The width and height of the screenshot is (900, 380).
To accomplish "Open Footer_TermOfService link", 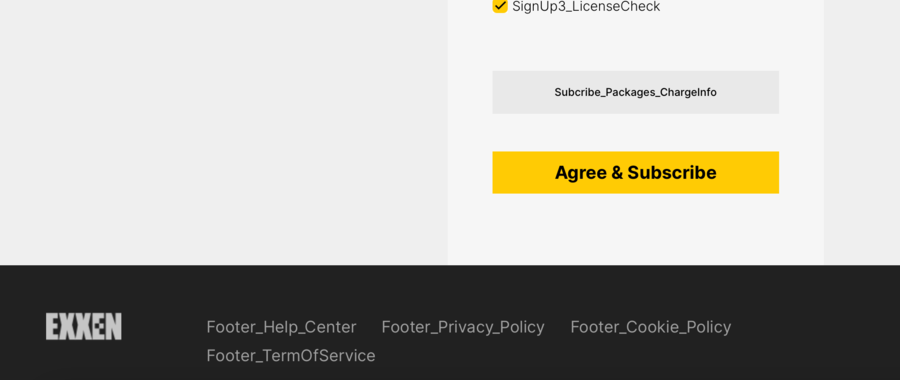I will (x=291, y=356).
